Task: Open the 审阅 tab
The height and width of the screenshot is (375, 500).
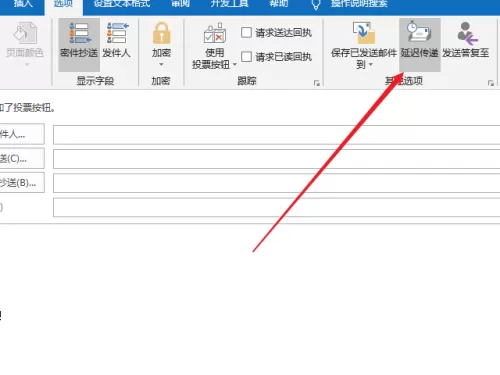Action: tap(180, 4)
